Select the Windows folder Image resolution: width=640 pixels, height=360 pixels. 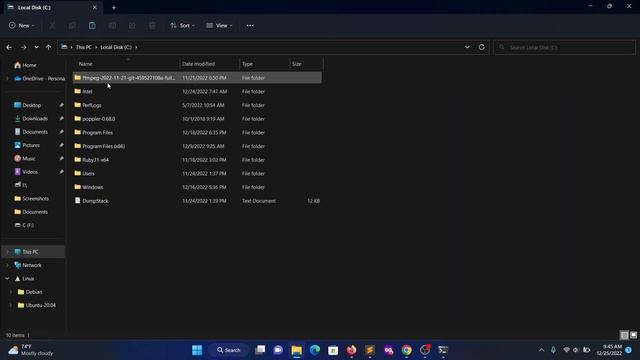197,187
